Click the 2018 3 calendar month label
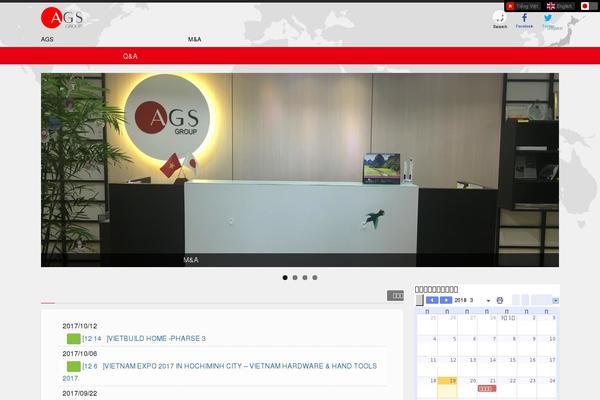The width and height of the screenshot is (600, 400). pos(464,300)
